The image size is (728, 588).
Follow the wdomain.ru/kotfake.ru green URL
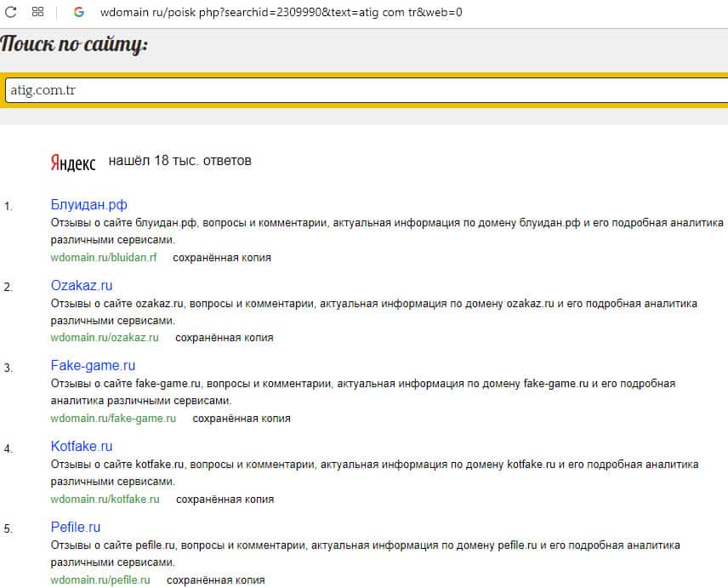click(x=105, y=500)
